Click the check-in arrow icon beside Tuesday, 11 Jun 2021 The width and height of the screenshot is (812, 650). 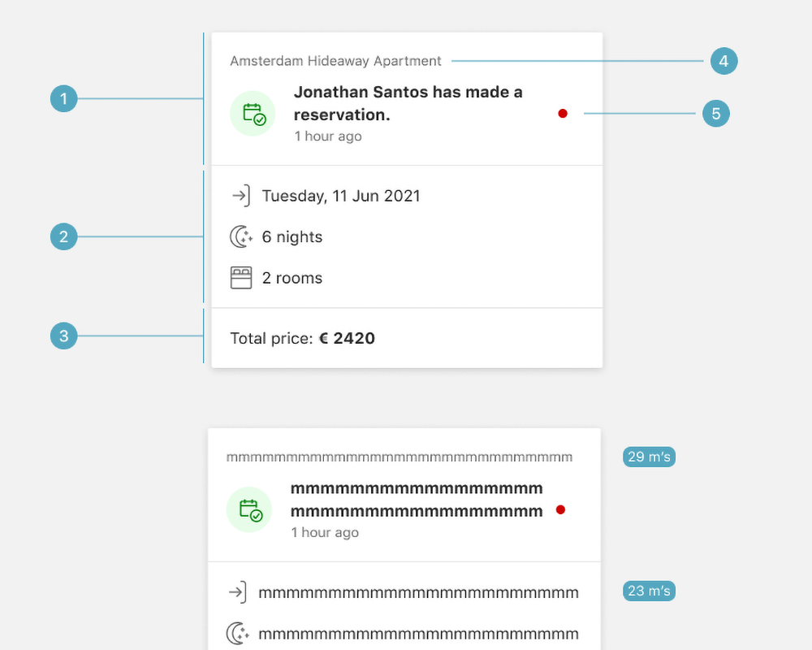tap(240, 196)
